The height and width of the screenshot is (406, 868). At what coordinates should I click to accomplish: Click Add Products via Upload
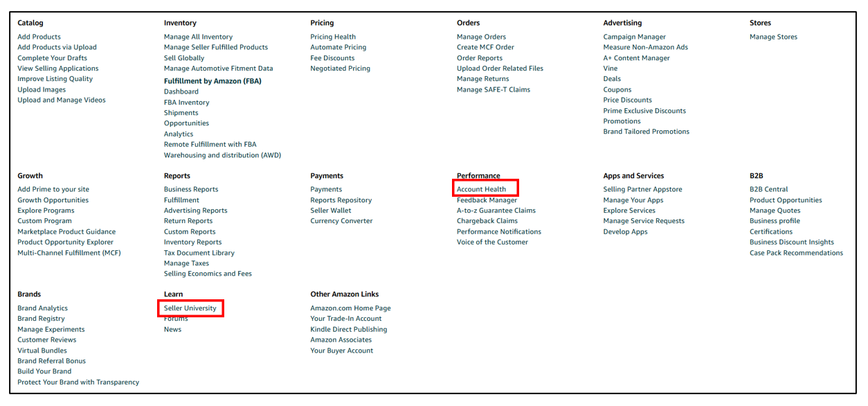(x=57, y=47)
